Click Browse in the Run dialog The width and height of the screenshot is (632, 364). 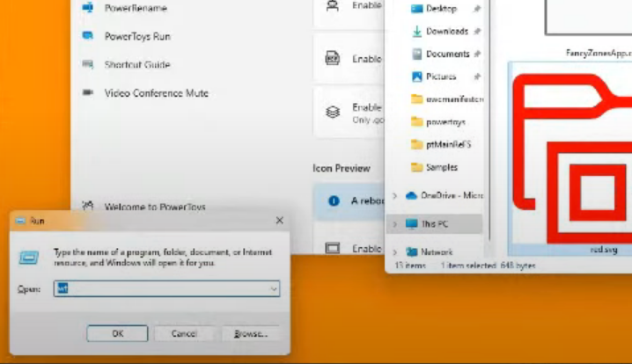pyautogui.click(x=251, y=333)
